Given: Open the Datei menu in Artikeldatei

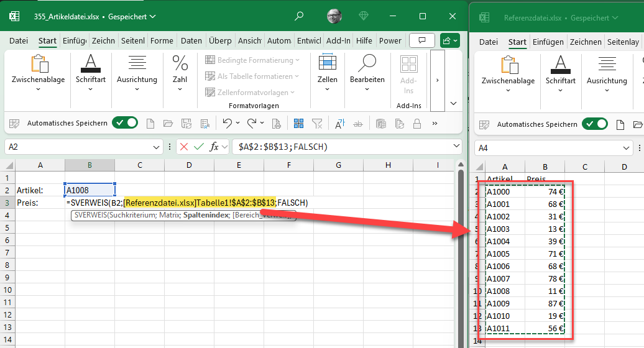Looking at the screenshot, I should 19,41.
